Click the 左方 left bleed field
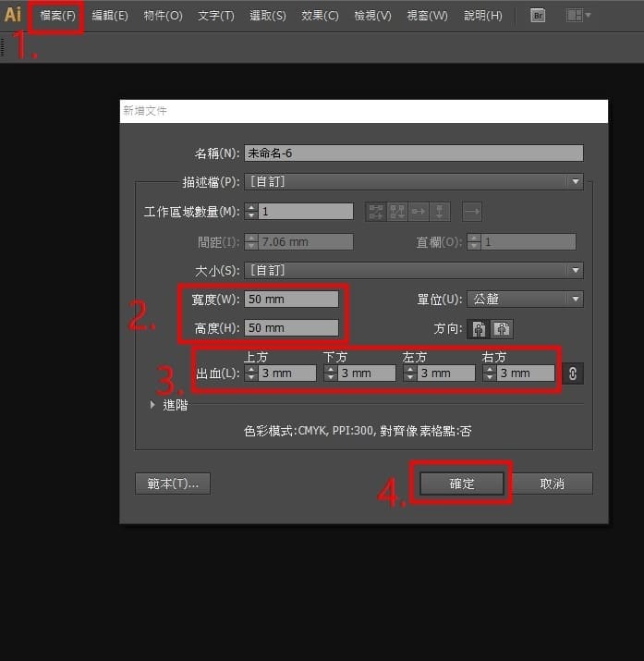Image resolution: width=644 pixels, height=661 pixels. [446, 373]
